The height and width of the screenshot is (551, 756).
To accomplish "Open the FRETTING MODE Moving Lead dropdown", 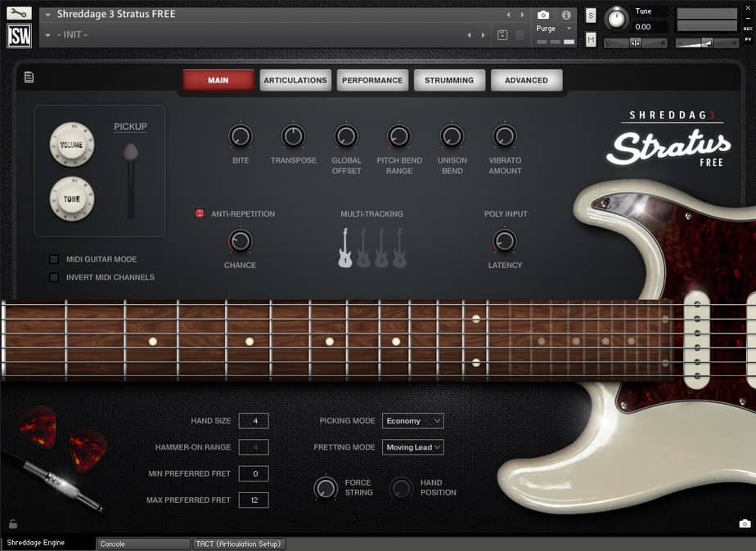I will [x=412, y=447].
